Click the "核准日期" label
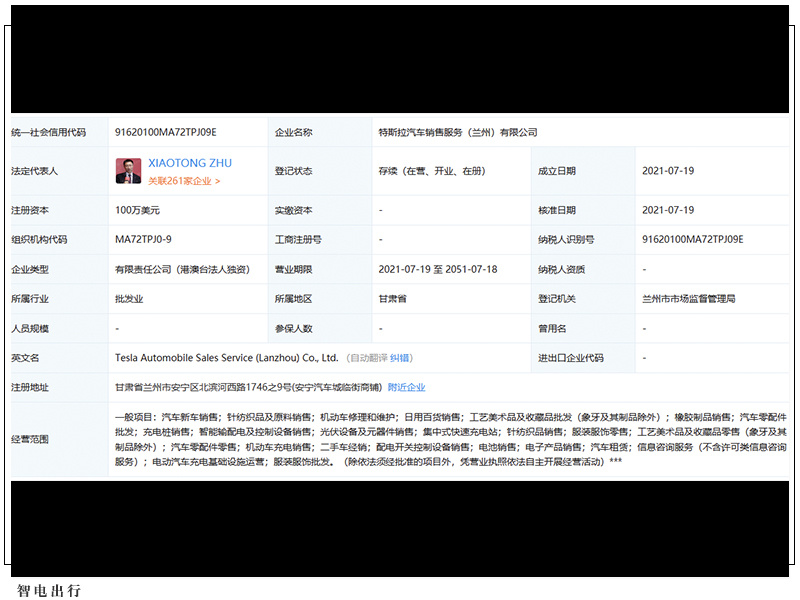The height and width of the screenshot is (600, 800). click(557, 210)
